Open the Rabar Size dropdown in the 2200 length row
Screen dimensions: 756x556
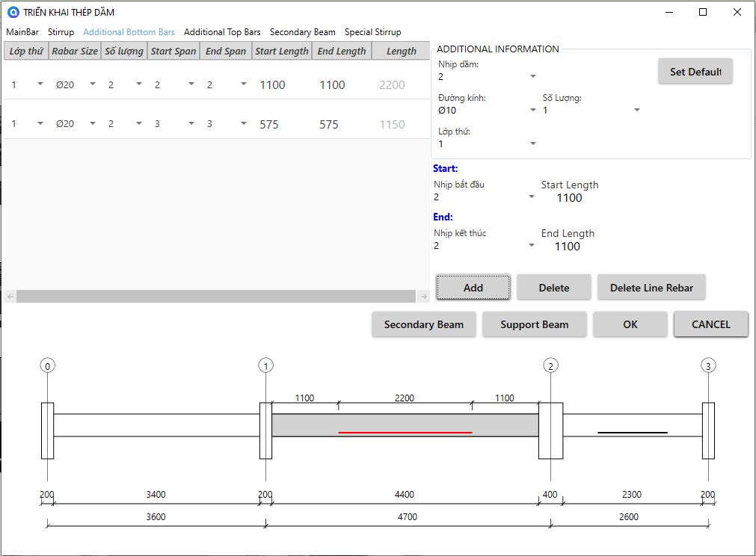pos(93,84)
